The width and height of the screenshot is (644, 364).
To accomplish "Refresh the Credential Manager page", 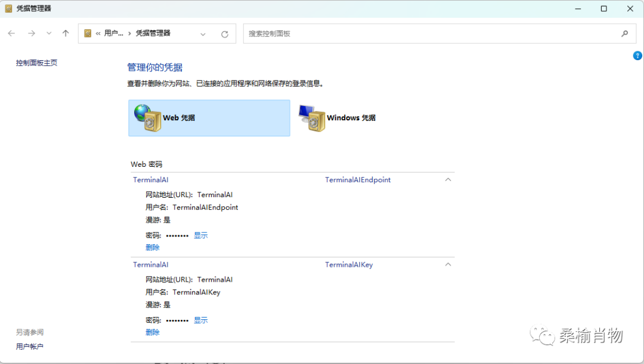I will point(225,34).
